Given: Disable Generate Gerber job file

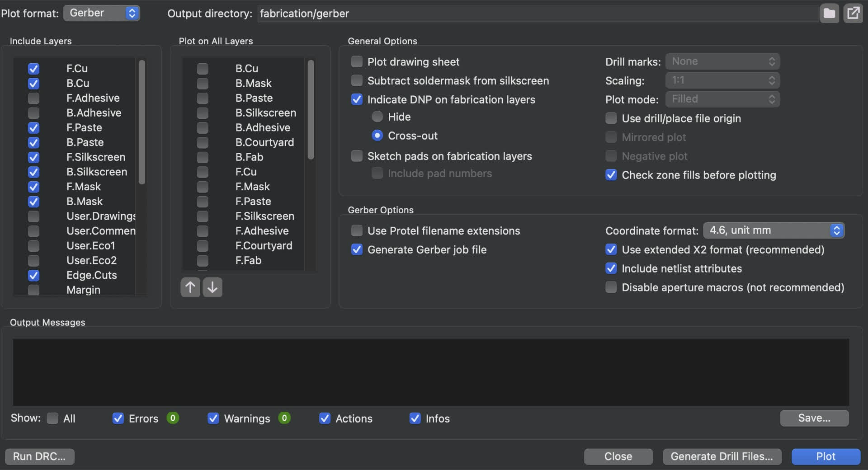Looking at the screenshot, I should [357, 249].
